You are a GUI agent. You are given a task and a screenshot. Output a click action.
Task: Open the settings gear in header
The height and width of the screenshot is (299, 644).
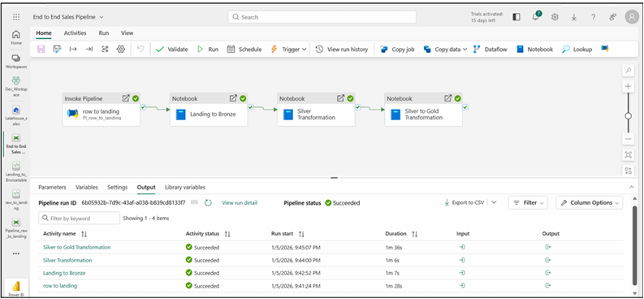[x=555, y=17]
